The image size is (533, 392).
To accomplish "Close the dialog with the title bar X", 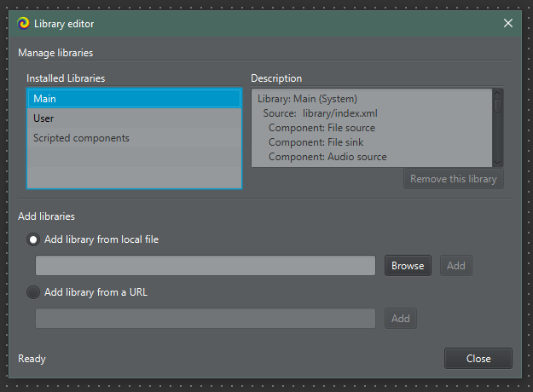I will point(508,24).
